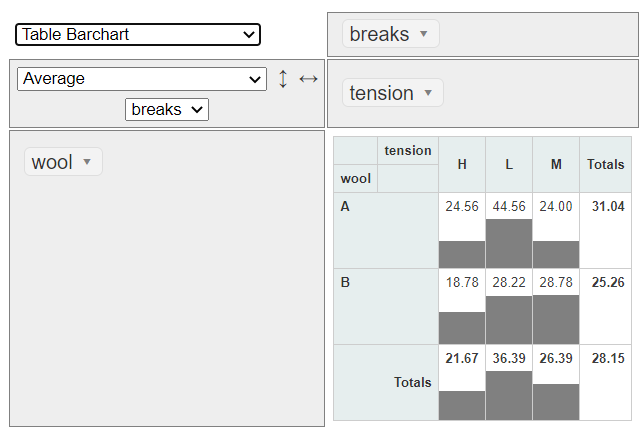Click the tension axis label in table
This screenshot has height=433, width=644.
point(408,151)
